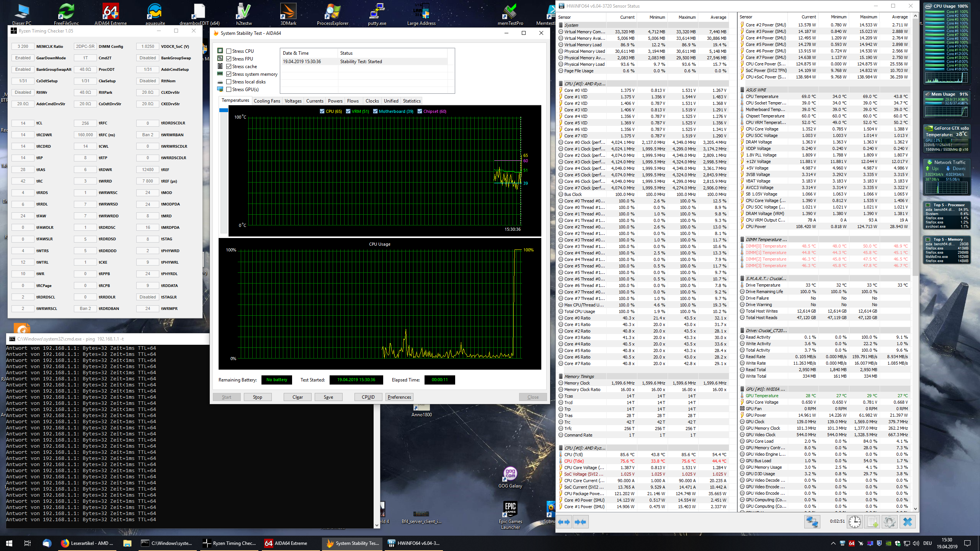Click HWiNFO expand columns arrows button

click(564, 522)
